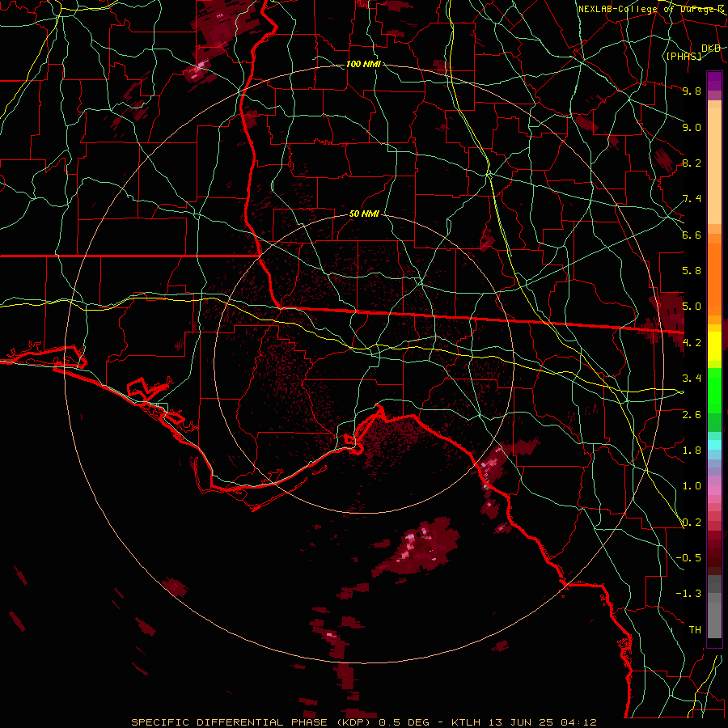Pick the cyan band on the color scale
The height and width of the screenshot is (728, 728).
714,444
